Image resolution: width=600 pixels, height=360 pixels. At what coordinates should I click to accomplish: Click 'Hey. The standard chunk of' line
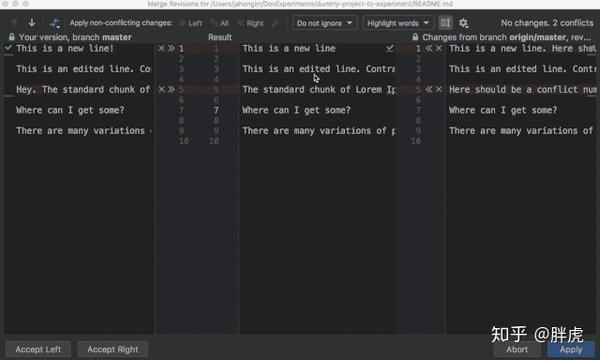click(83, 89)
